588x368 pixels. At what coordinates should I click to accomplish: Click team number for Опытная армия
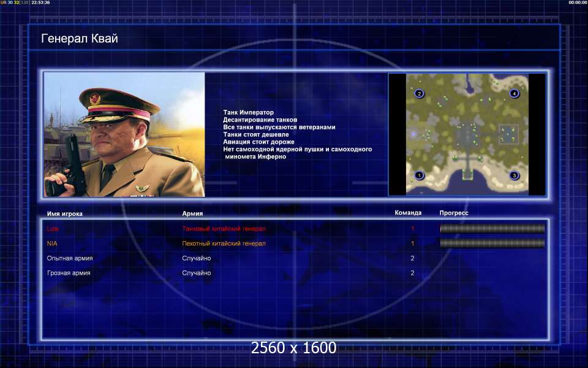pos(412,258)
